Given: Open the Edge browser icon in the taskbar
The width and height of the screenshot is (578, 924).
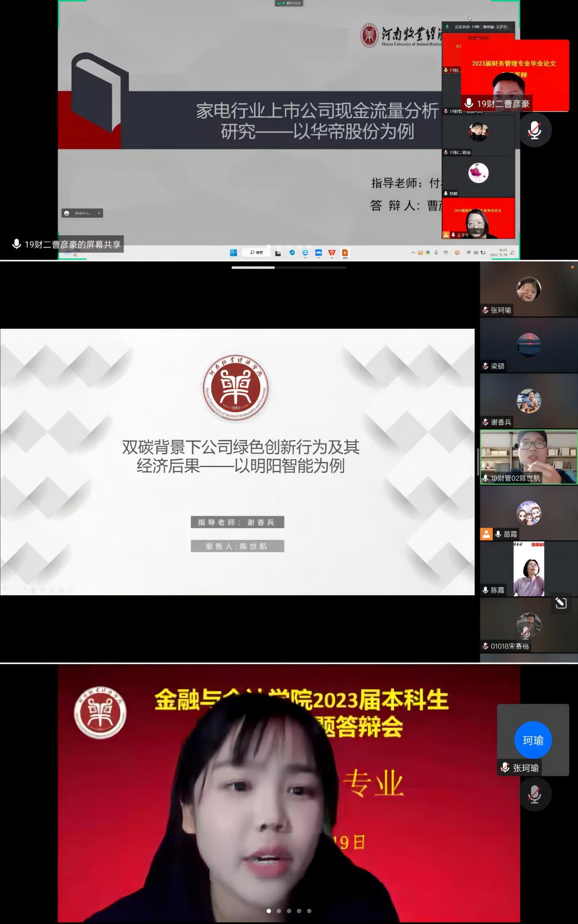Looking at the screenshot, I should pyautogui.click(x=305, y=253).
